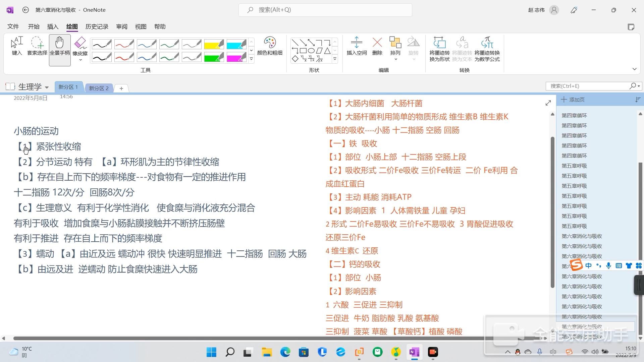Screen dimensions: 644x362
Task: Toggle Sogou IME 中 language mode
Action: pos(589,265)
